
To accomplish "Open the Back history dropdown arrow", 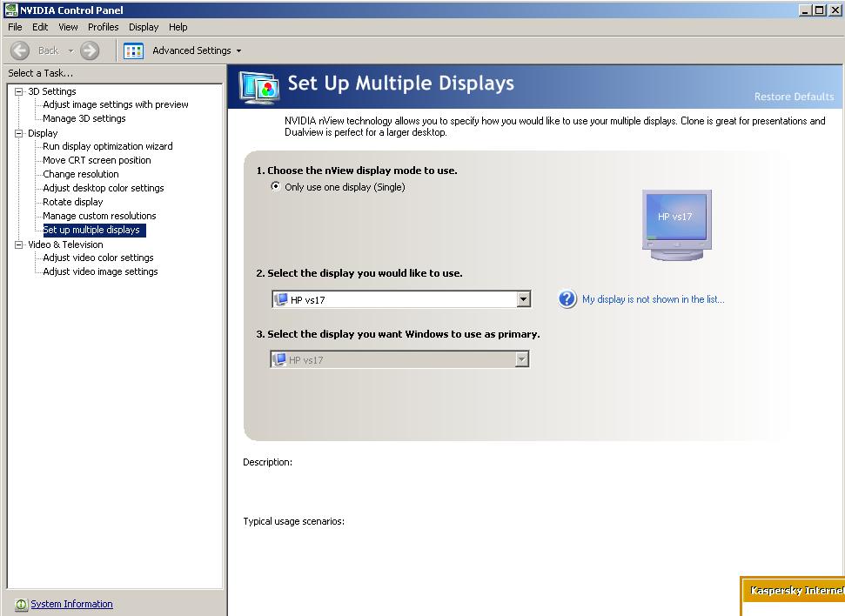I will coord(70,50).
